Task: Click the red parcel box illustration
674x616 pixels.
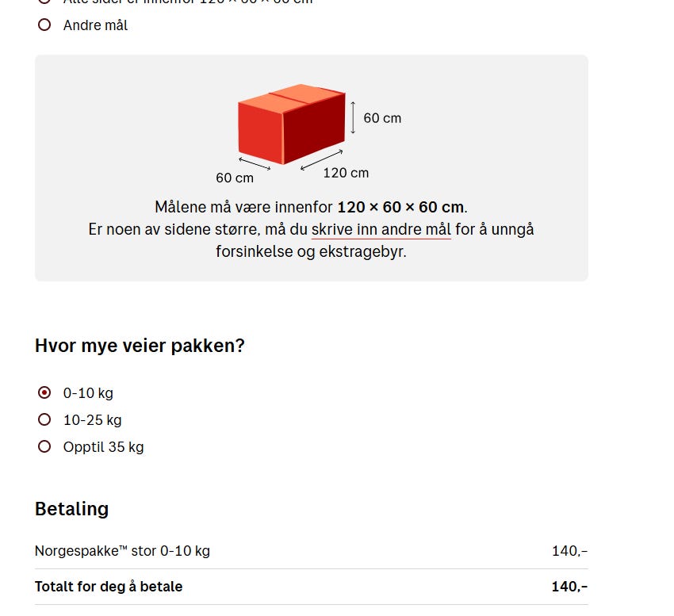Action: (x=292, y=124)
